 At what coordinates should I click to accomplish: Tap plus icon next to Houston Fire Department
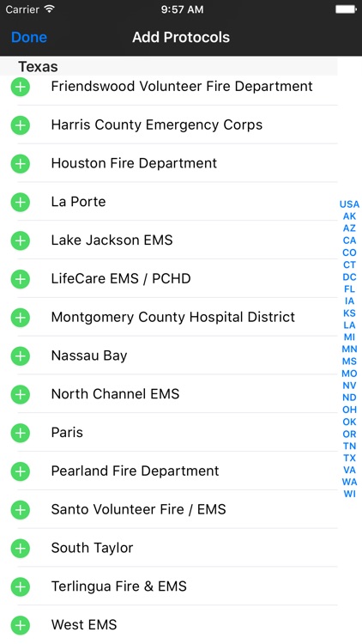click(20, 164)
